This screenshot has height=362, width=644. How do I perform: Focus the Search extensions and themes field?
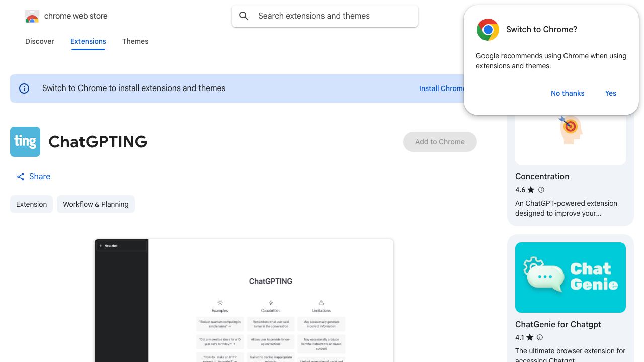coord(325,16)
